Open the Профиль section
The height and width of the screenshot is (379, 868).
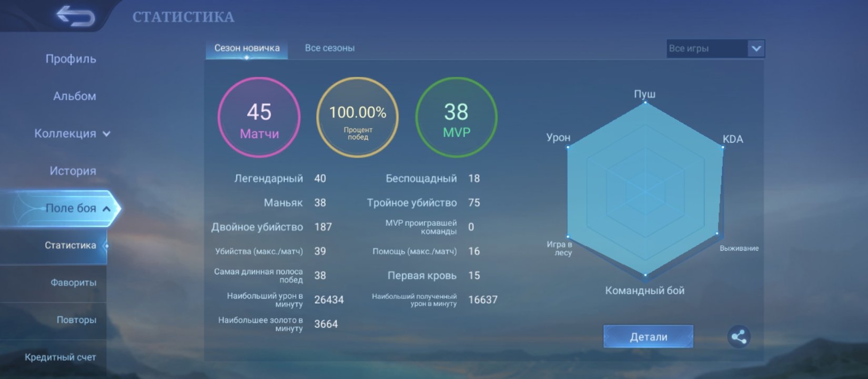coord(71,59)
